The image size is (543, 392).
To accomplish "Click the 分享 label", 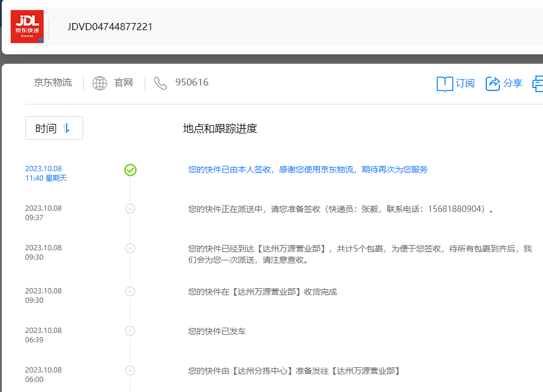I will pos(513,83).
